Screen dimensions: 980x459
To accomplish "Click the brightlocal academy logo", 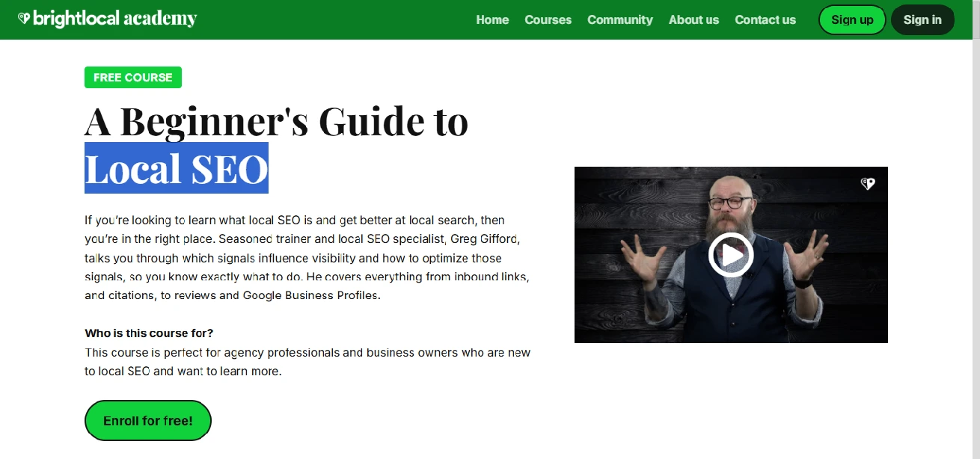I will click(x=108, y=19).
